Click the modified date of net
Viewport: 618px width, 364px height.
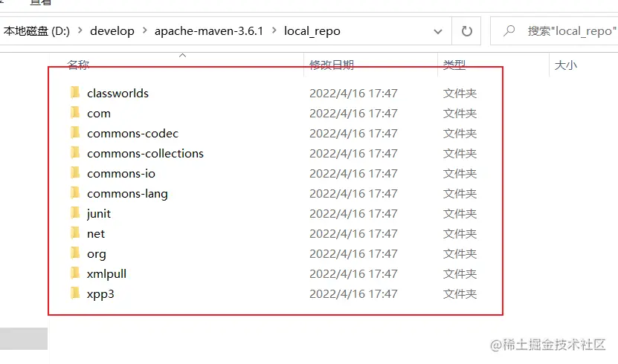coord(353,234)
